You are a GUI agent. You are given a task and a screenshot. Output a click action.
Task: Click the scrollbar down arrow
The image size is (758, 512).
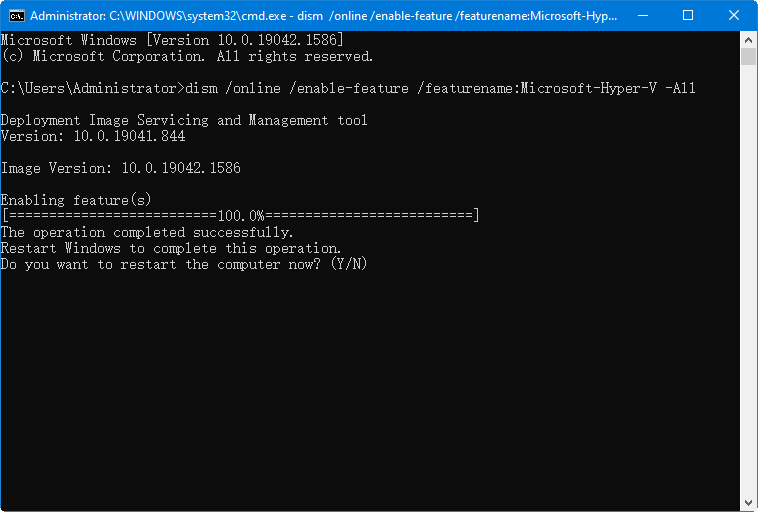748,503
